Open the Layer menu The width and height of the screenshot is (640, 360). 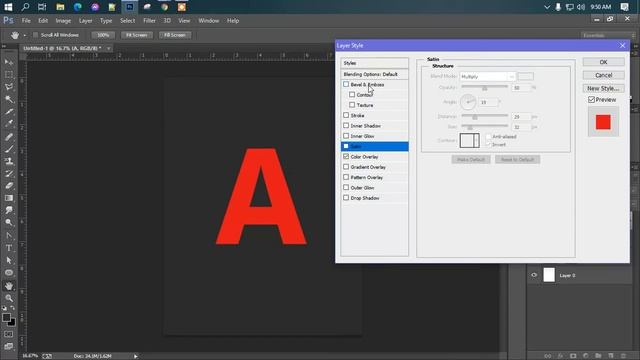[x=85, y=20]
